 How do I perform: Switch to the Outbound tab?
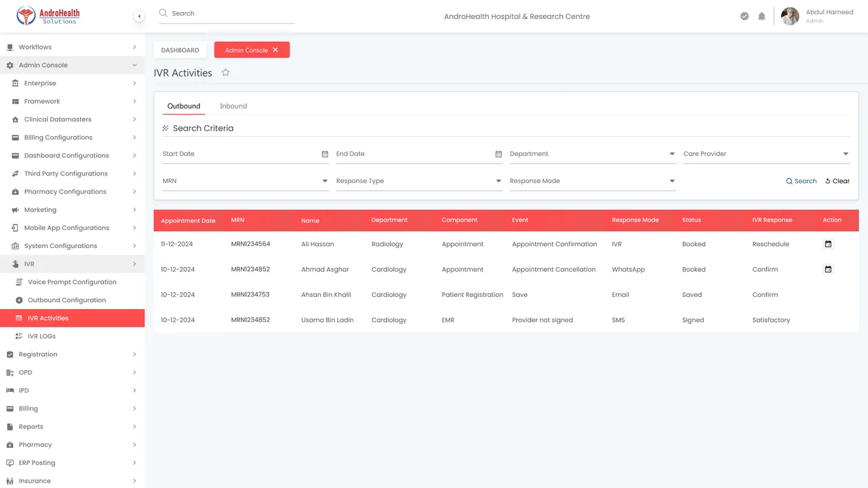(184, 106)
